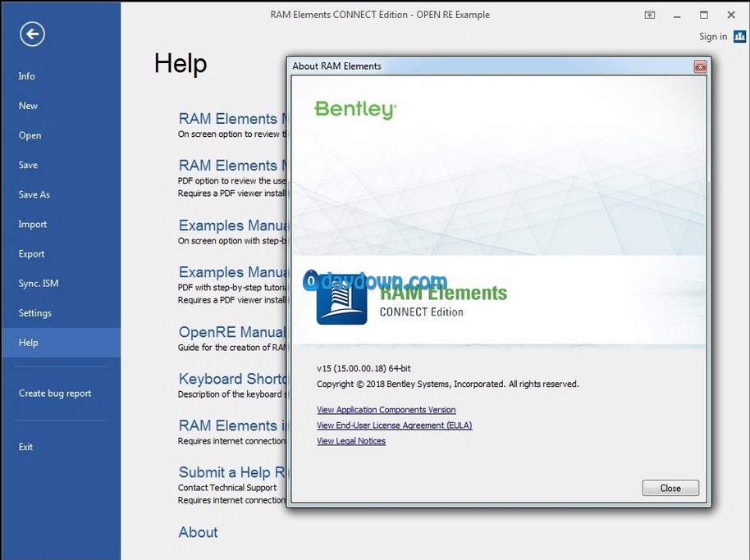Image resolution: width=750 pixels, height=560 pixels.
Task: Open View End-User License Agreement (EULA)
Action: pos(394,426)
